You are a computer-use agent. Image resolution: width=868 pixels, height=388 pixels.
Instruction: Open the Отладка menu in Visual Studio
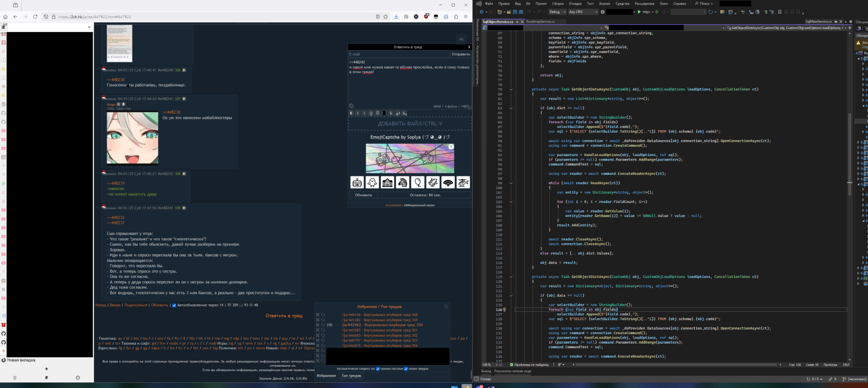575,3
